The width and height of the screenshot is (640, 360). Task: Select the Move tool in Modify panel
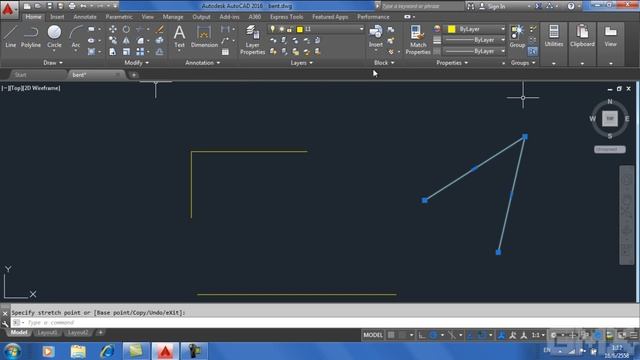[x=113, y=29]
